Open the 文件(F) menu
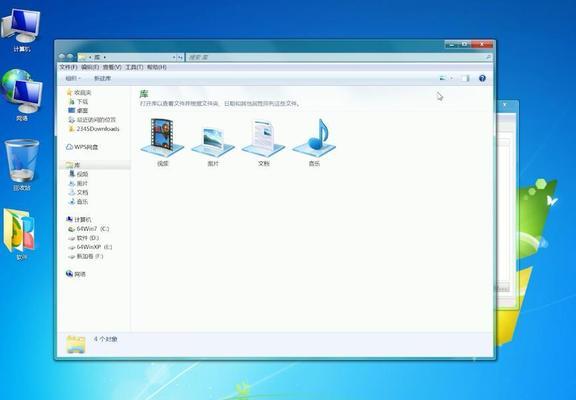 pos(68,68)
